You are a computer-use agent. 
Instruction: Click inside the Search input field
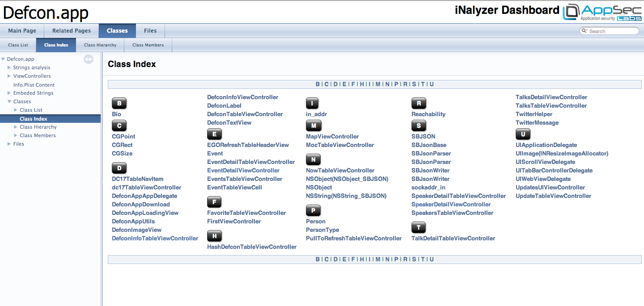[613, 31]
